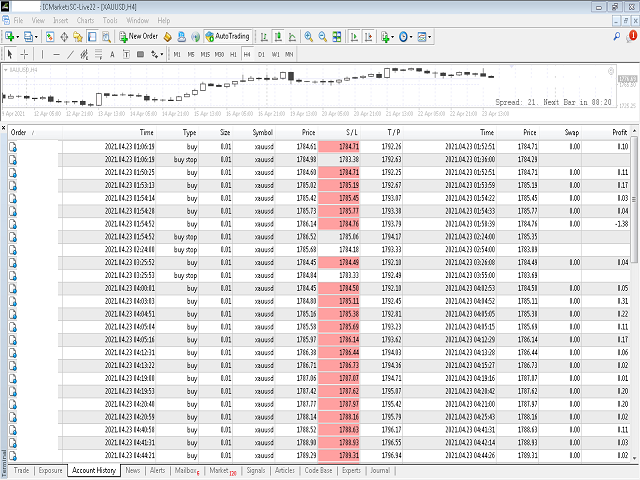Viewport: 640px width, 480px height.
Task: Click the XAUUSD,H4 chart dropdown triangle
Action: pyautogui.click(x=6, y=70)
